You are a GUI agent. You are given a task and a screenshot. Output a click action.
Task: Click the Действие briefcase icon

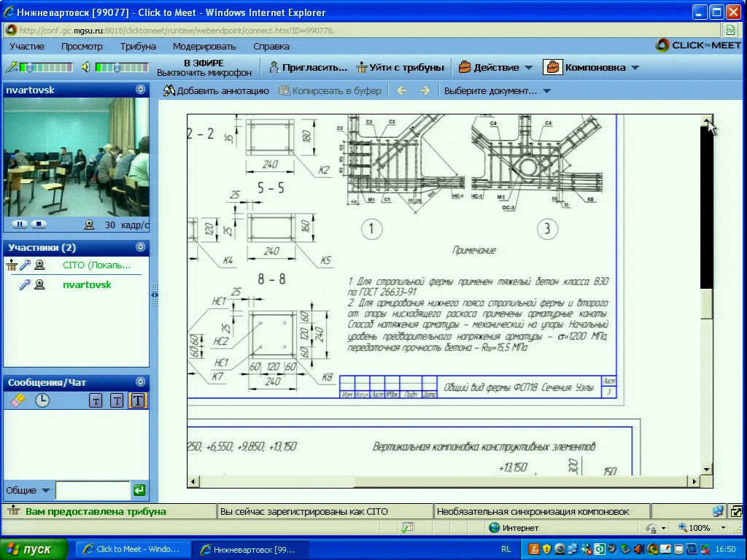coord(464,67)
